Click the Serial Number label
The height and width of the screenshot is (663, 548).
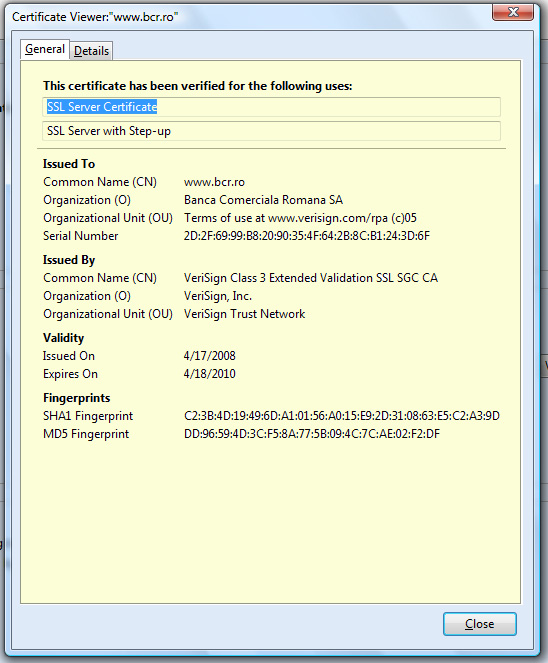click(80, 236)
